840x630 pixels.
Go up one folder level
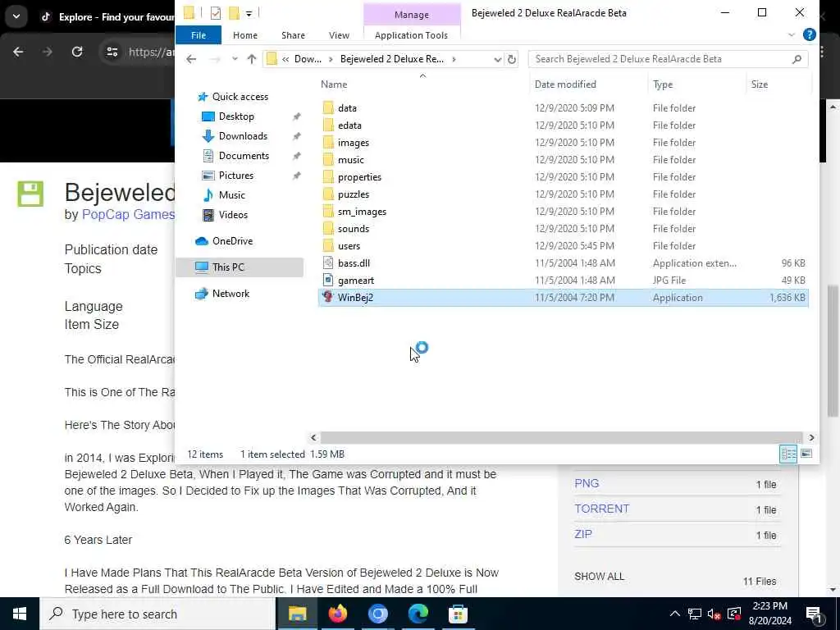(x=252, y=59)
